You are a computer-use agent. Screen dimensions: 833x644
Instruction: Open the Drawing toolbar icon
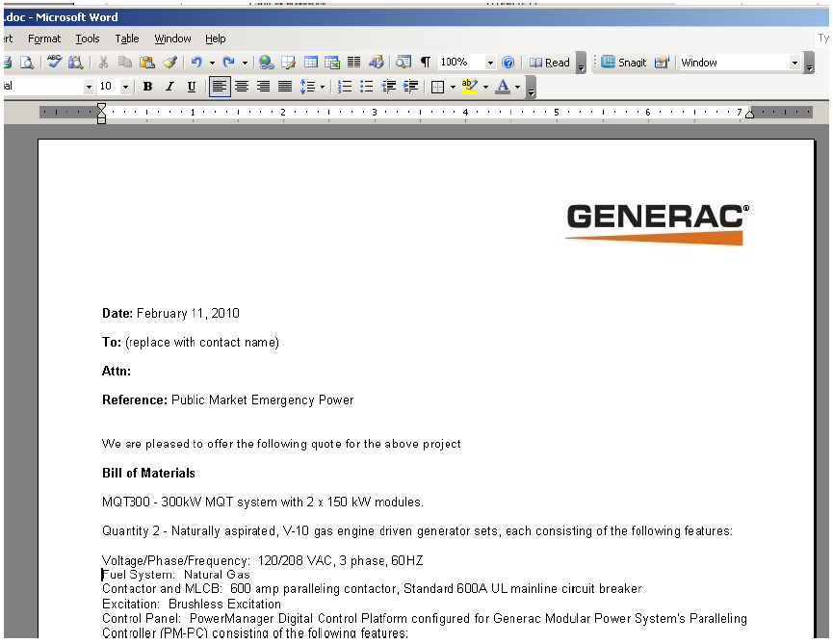pos(377,63)
